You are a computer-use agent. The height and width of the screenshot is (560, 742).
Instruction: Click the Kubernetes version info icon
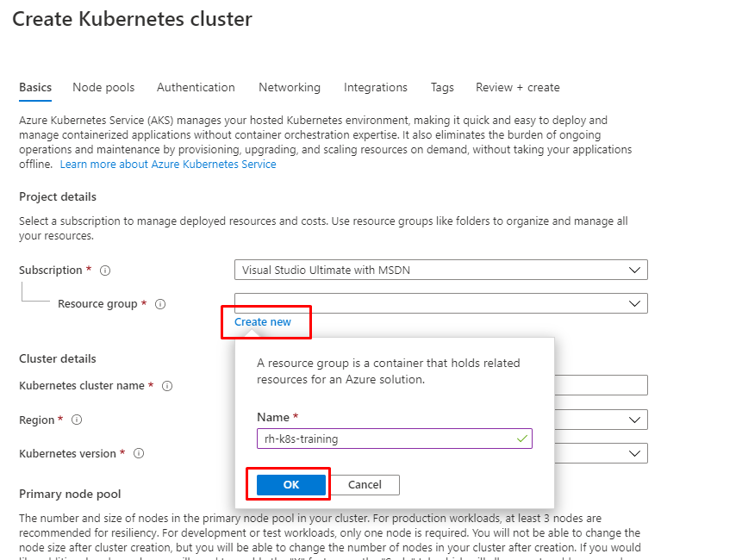coord(139,453)
